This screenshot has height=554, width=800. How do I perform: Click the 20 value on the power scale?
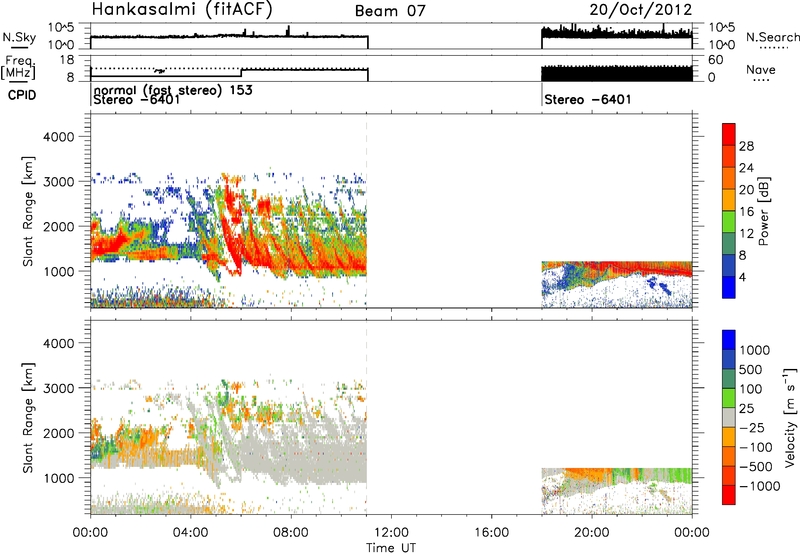click(746, 190)
